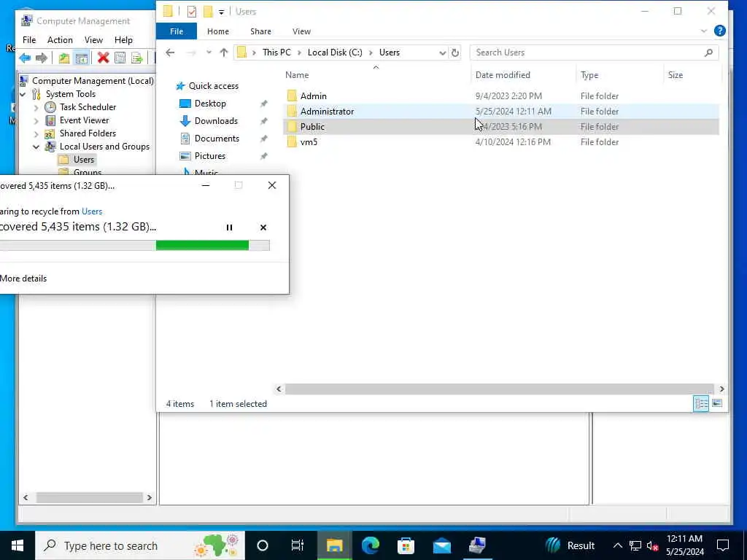
Task: Open the View ribbon tab in File Explorer
Action: point(301,31)
